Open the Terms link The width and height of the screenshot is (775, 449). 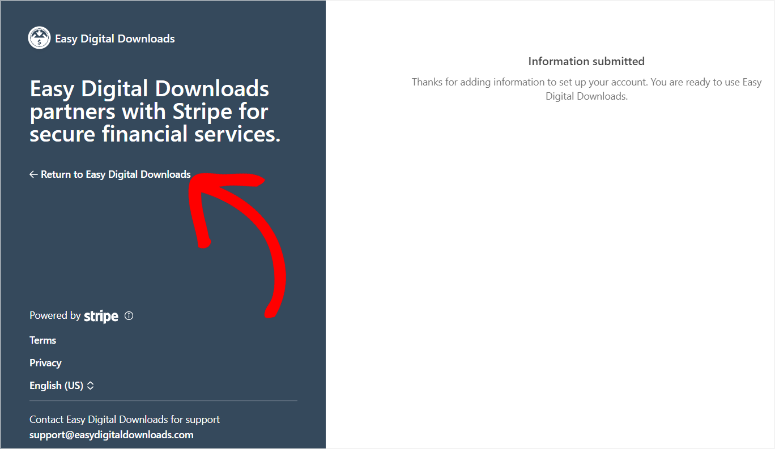(x=43, y=340)
